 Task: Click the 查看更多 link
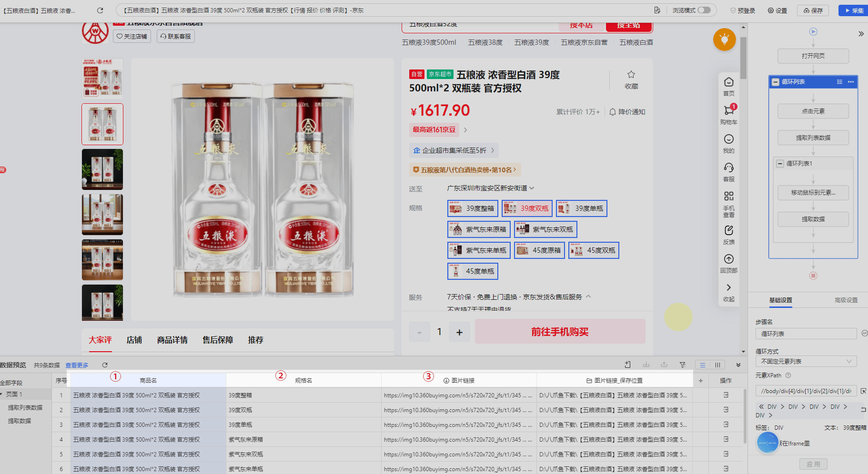[x=77, y=365]
